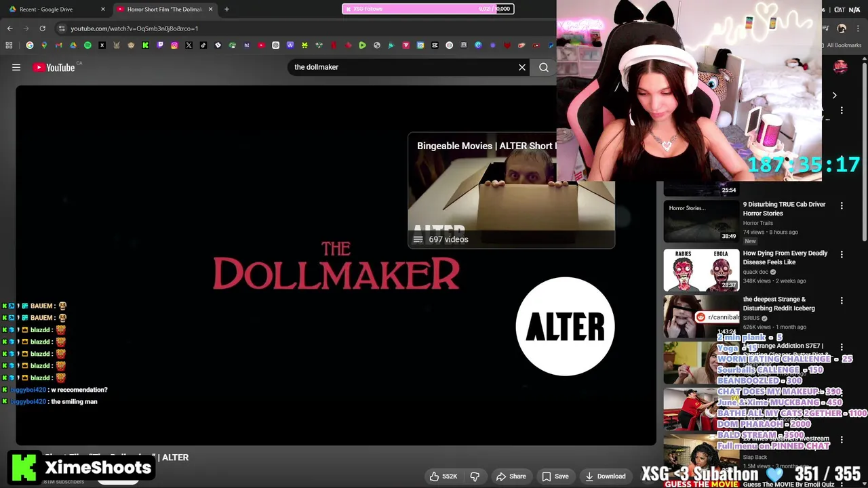Close the Horror Short Film tab
The width and height of the screenshot is (868, 488).
210,9
